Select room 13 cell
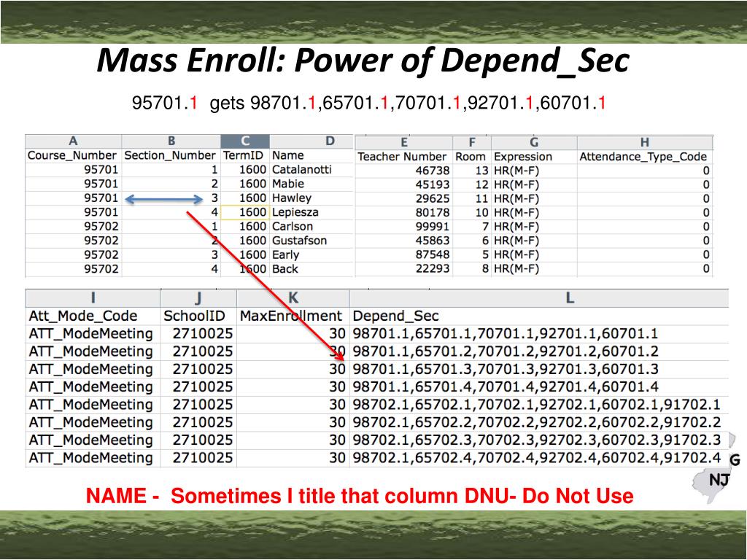Image resolution: width=747 pixels, height=560 pixels. pos(472,171)
